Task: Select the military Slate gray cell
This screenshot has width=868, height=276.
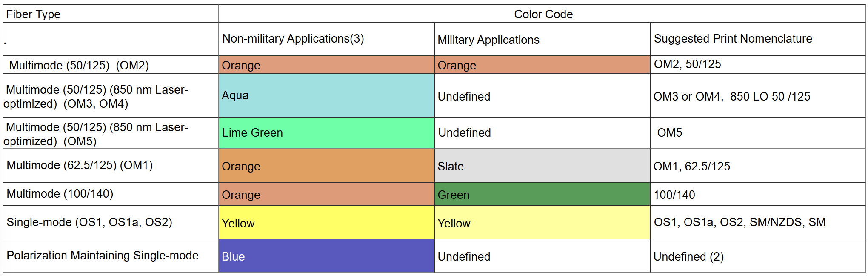Action: 542,166
